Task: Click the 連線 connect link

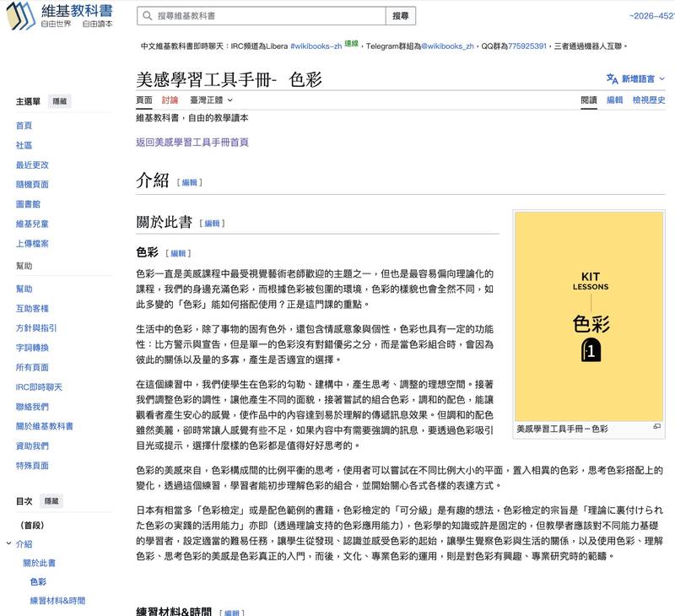Action: (351, 43)
